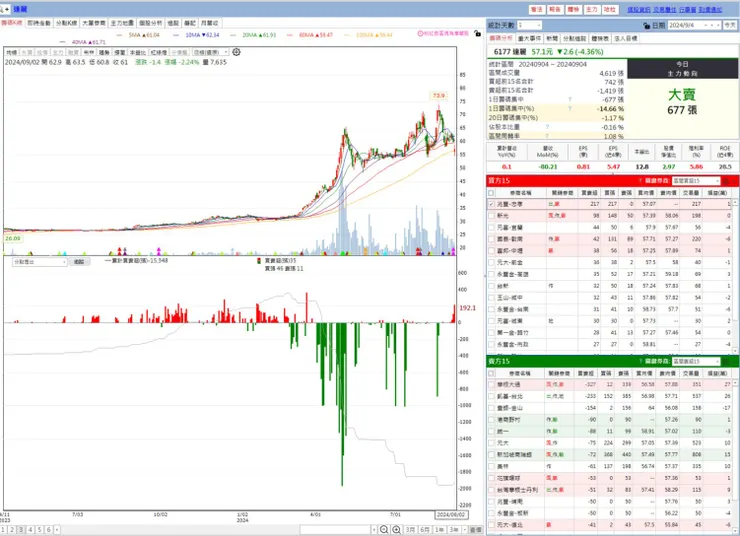Toggle select-all checkbox in 買方15 header
The width and height of the screenshot is (740, 536).
491,193
